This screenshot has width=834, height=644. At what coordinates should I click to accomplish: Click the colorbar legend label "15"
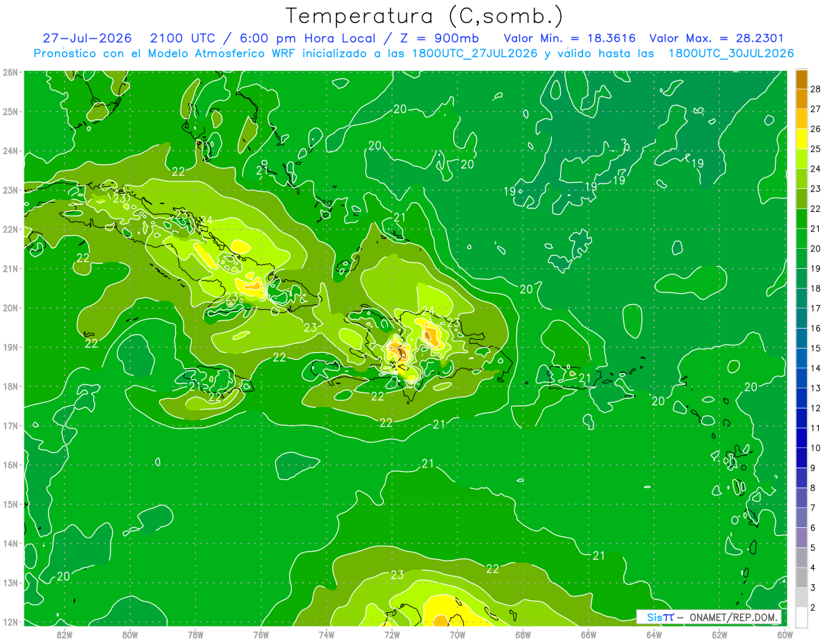[816, 348]
